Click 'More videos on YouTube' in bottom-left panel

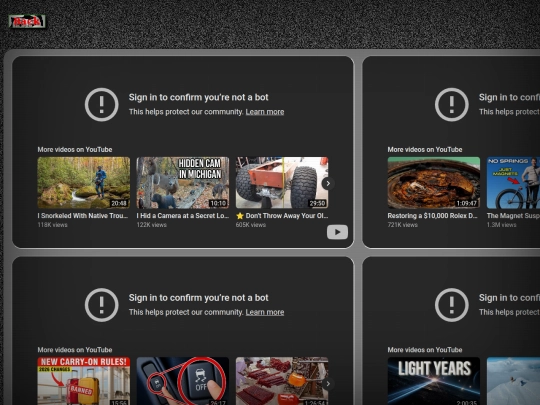pos(75,350)
